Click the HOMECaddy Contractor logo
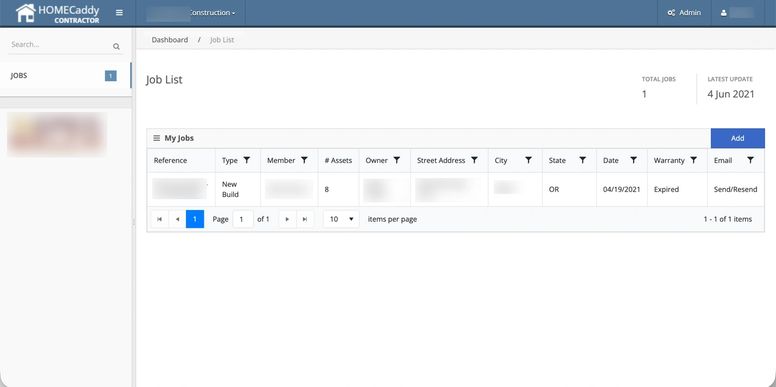The width and height of the screenshot is (776, 387). tap(57, 13)
